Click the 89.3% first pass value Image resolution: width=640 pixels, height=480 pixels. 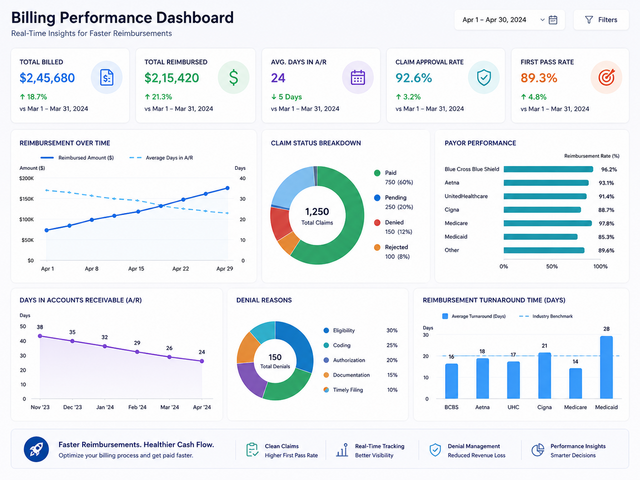coord(539,78)
